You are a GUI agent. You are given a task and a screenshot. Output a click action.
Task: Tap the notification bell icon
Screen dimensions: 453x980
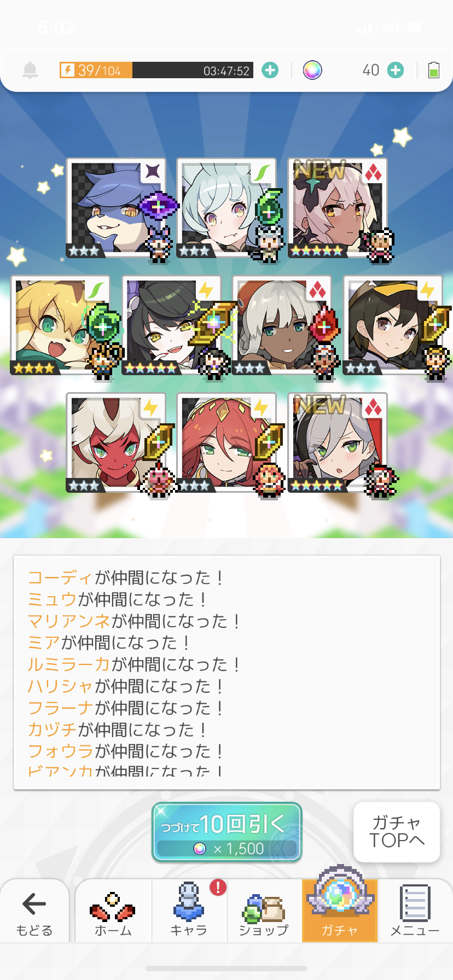tap(30, 70)
